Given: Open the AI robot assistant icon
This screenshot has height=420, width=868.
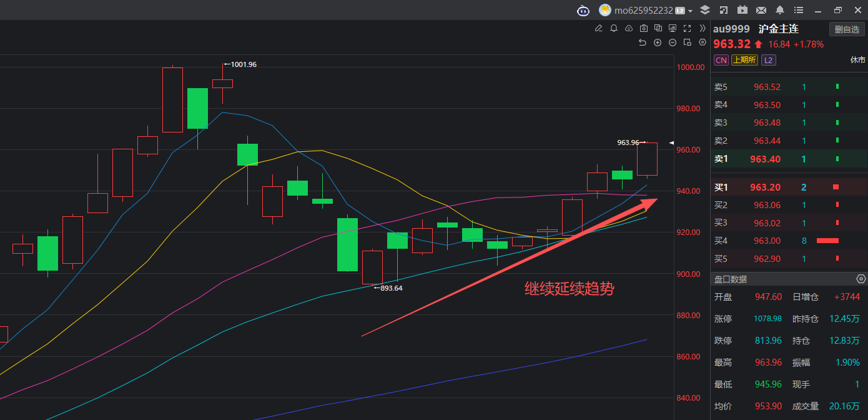Looking at the screenshot, I should tap(583, 10).
